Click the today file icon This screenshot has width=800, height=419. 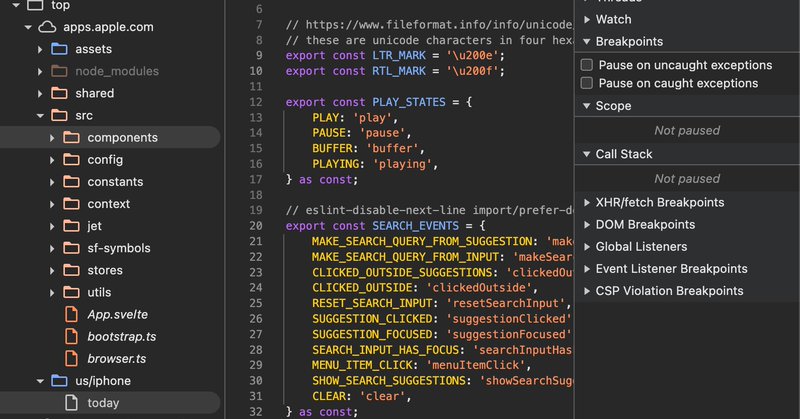coord(71,403)
